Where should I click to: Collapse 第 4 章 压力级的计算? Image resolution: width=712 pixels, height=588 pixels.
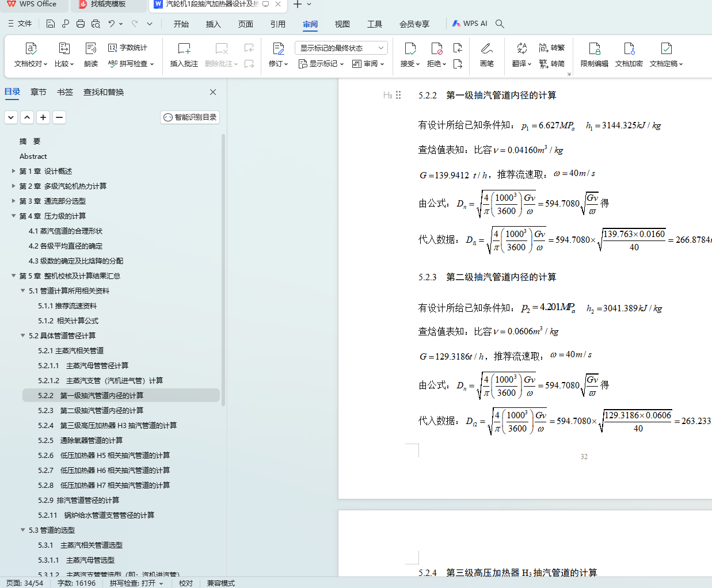coord(14,216)
